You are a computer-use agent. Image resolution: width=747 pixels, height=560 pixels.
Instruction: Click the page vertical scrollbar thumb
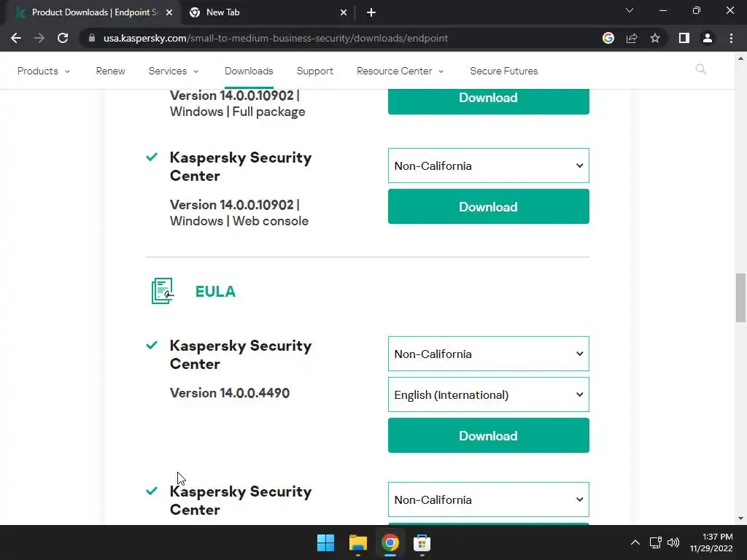[740, 298]
